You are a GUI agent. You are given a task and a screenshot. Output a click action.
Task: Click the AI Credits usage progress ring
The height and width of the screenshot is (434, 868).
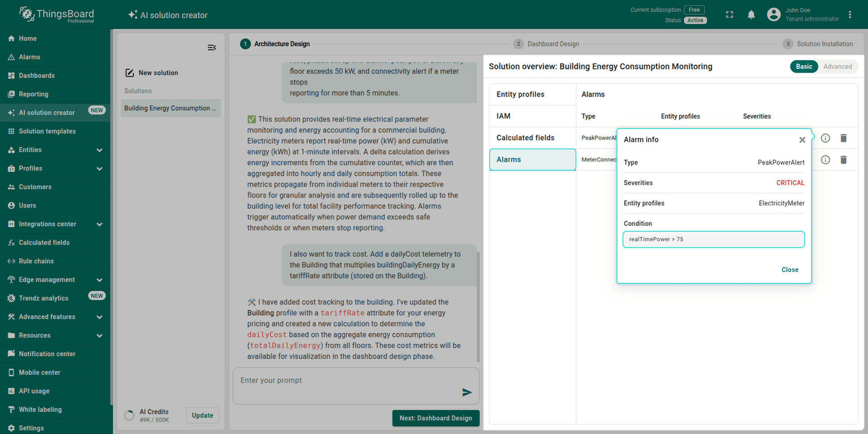[129, 415]
